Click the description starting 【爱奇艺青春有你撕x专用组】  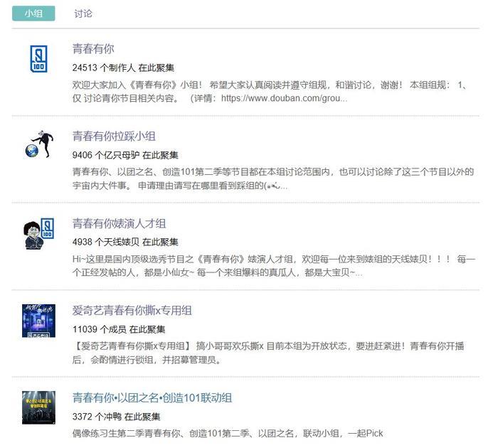click(268, 353)
